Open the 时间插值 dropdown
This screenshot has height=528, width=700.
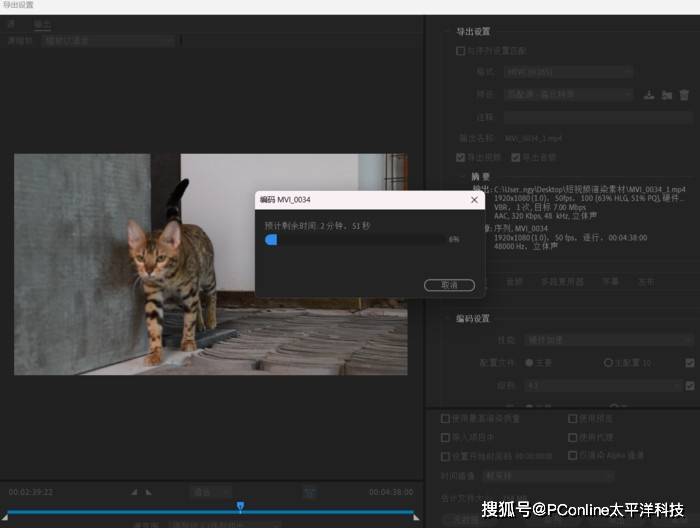(548, 476)
